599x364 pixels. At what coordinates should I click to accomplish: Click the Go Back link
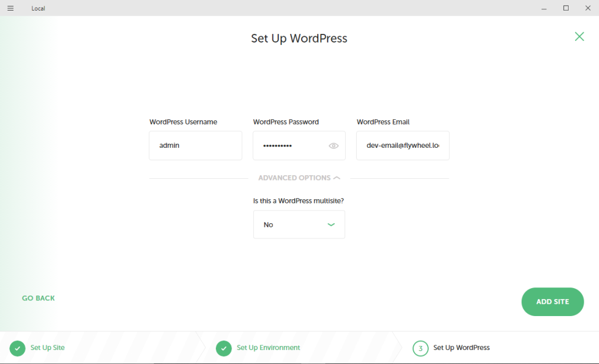[38, 298]
